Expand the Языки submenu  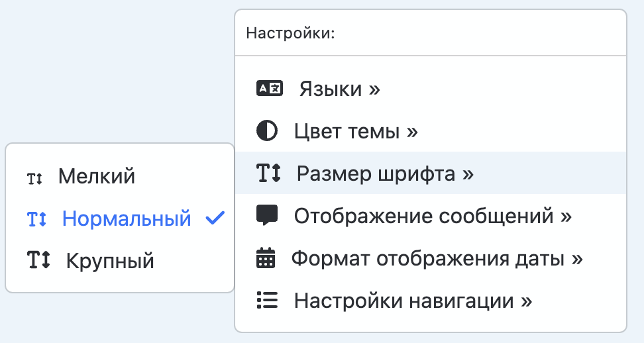tap(339, 89)
